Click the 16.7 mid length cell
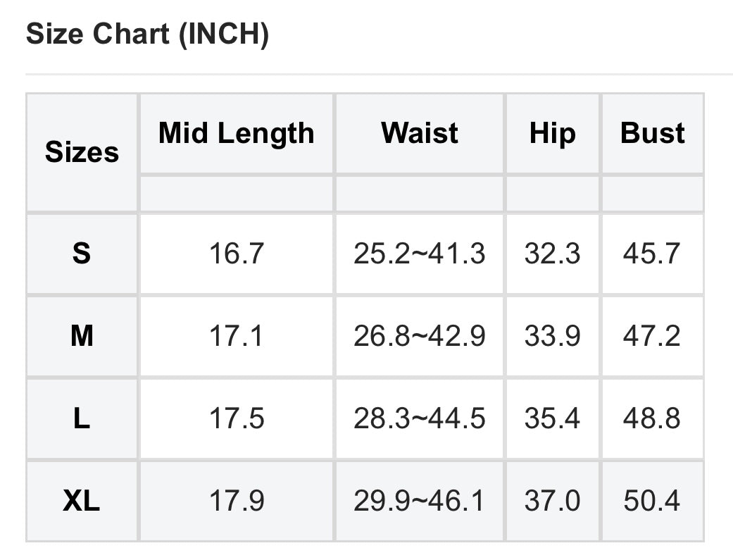 click(x=236, y=254)
